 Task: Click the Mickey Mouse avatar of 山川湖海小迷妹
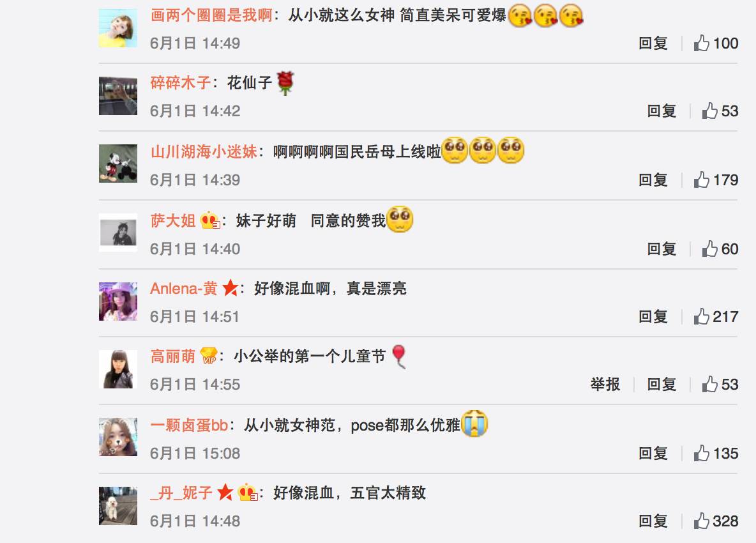(118, 164)
